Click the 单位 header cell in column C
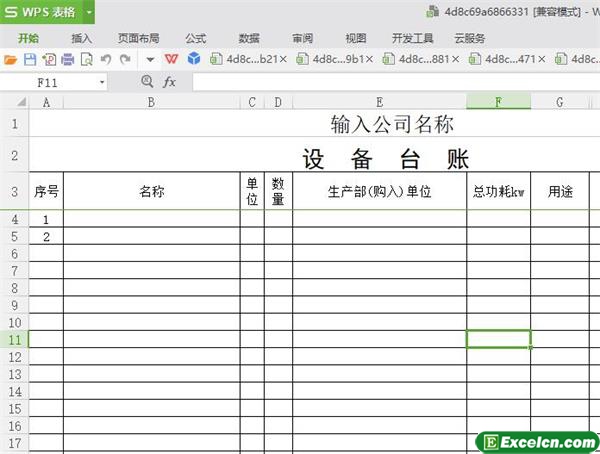600x454 pixels. (x=252, y=191)
